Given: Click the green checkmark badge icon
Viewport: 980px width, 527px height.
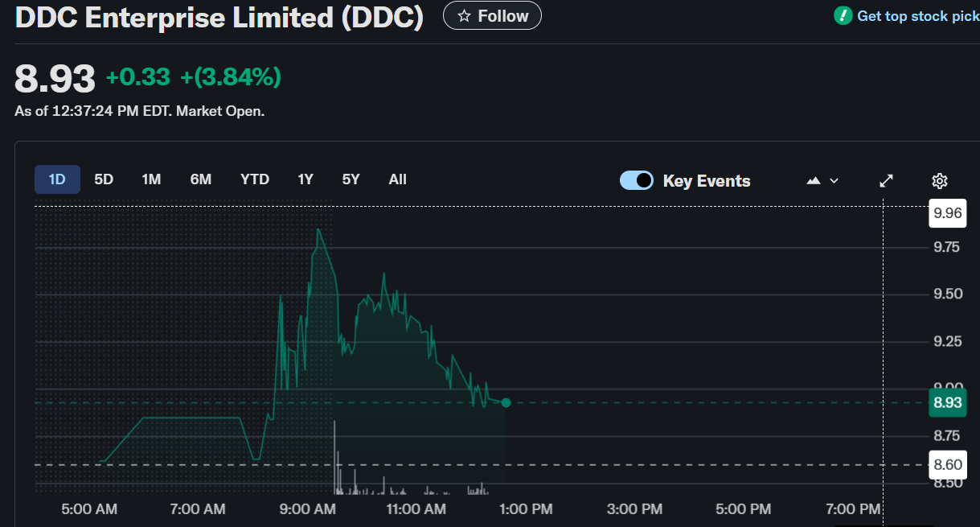Looking at the screenshot, I should 843,15.
